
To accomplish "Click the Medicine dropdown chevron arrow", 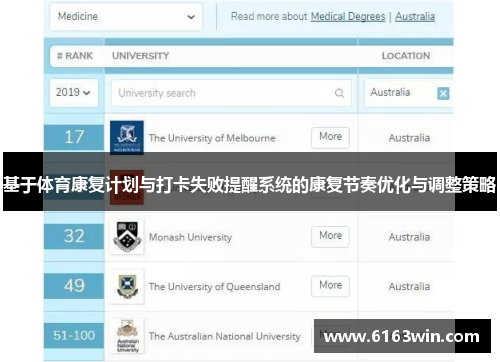I will pos(191,17).
